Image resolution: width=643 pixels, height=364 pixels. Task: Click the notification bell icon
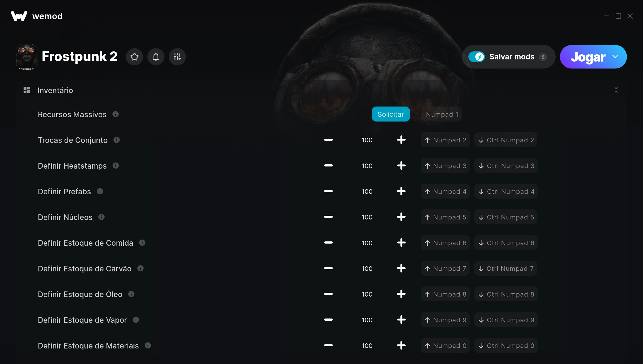click(x=156, y=57)
